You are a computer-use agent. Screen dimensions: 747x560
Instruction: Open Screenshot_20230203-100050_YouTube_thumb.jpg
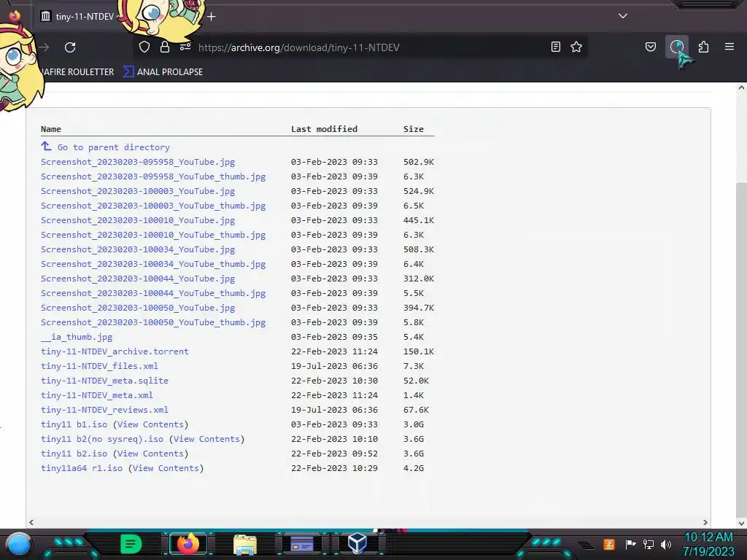(x=153, y=322)
